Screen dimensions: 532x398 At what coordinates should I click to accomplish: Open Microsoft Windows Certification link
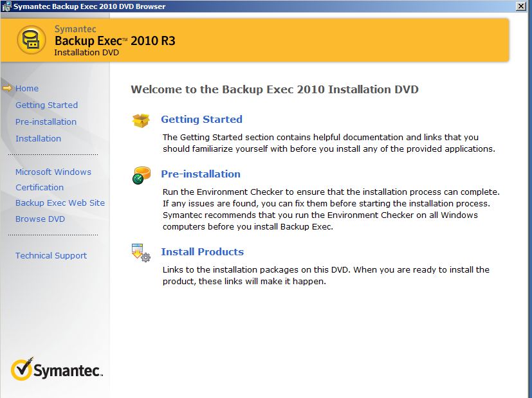click(x=53, y=172)
